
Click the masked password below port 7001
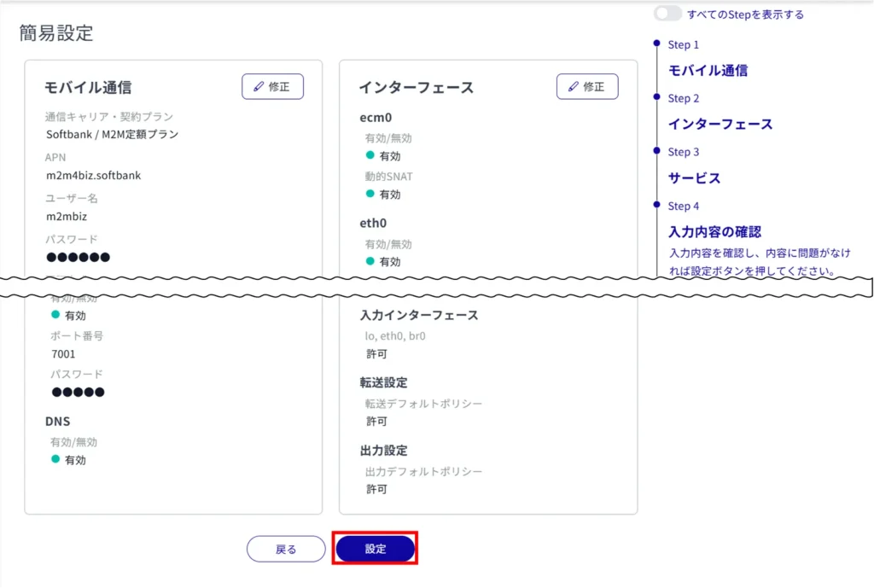(78, 393)
